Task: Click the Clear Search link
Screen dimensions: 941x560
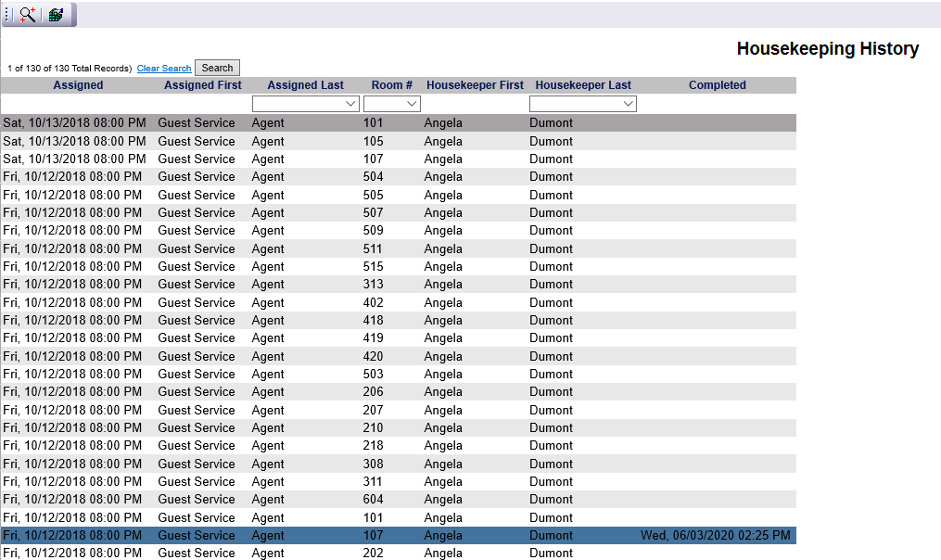Action: point(164,69)
